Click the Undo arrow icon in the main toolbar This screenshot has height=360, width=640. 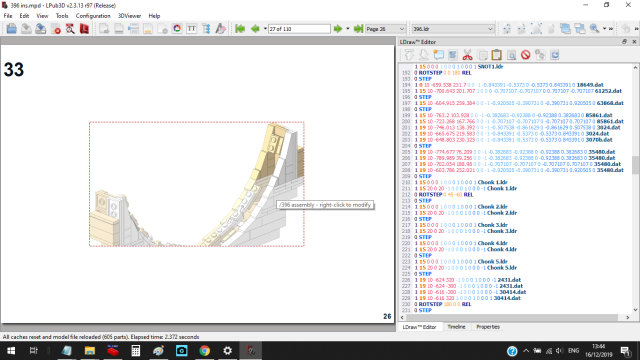625,29
